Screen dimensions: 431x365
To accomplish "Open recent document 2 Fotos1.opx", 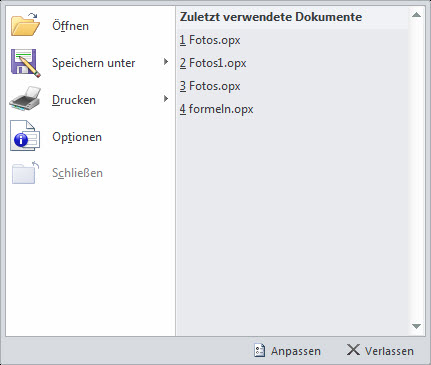I will click(x=213, y=63).
